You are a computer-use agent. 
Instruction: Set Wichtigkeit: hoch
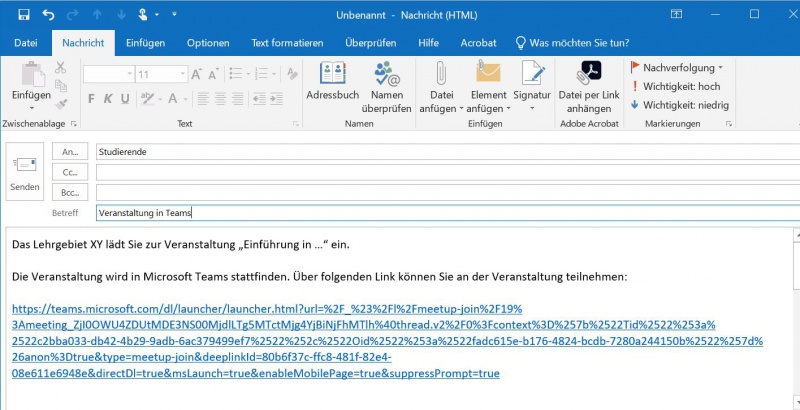click(676, 86)
